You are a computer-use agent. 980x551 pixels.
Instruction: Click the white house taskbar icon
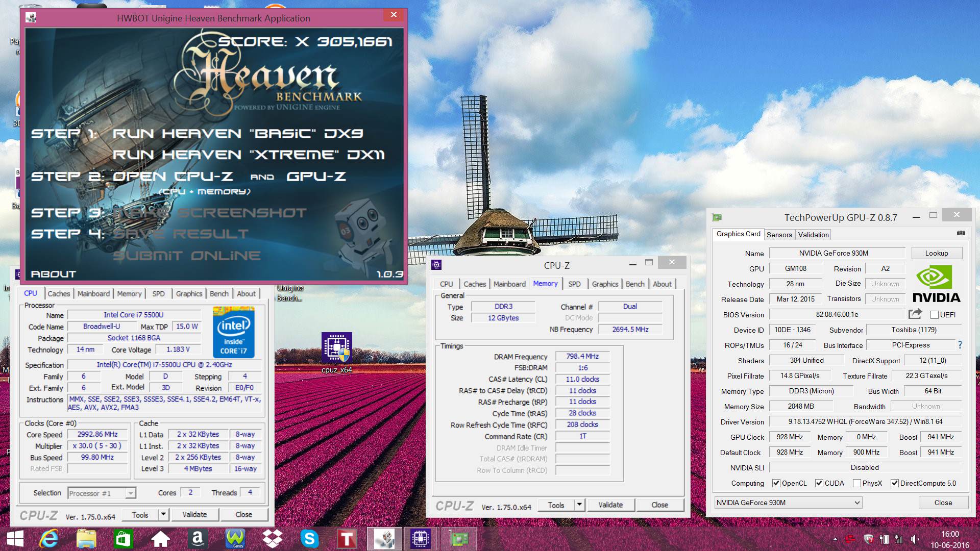pyautogui.click(x=160, y=539)
